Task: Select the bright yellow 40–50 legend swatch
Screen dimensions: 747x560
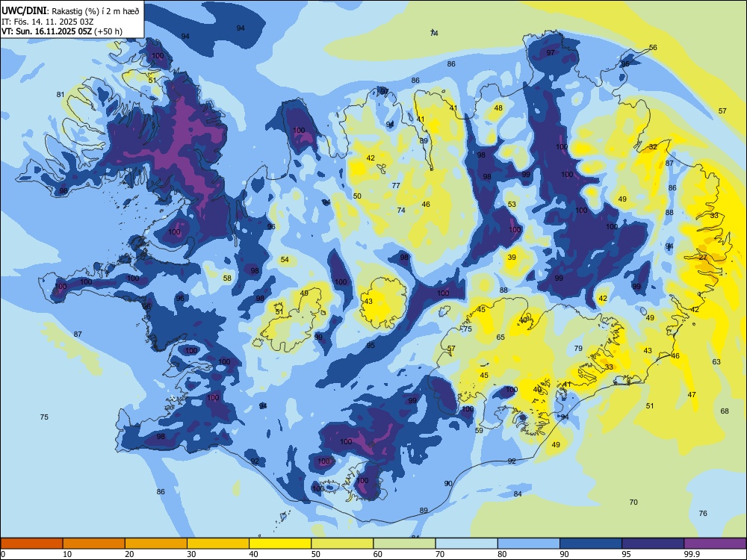Action: [x=280, y=544]
